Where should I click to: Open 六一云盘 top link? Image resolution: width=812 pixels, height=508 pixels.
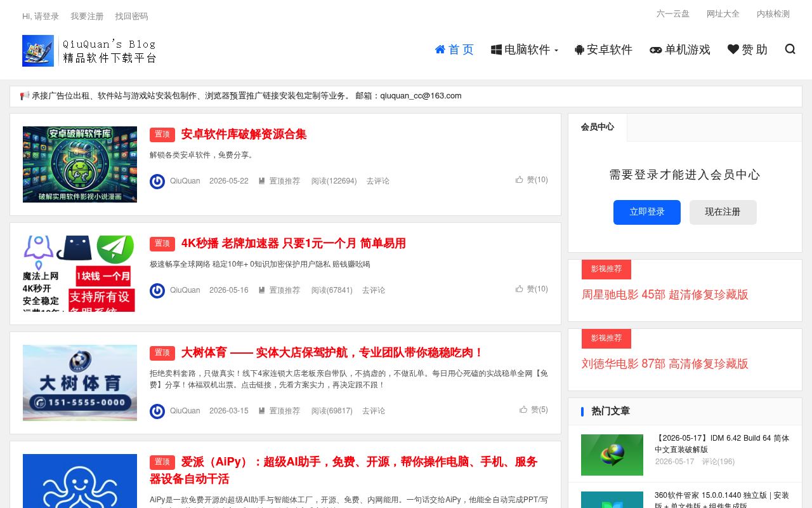tap(673, 14)
